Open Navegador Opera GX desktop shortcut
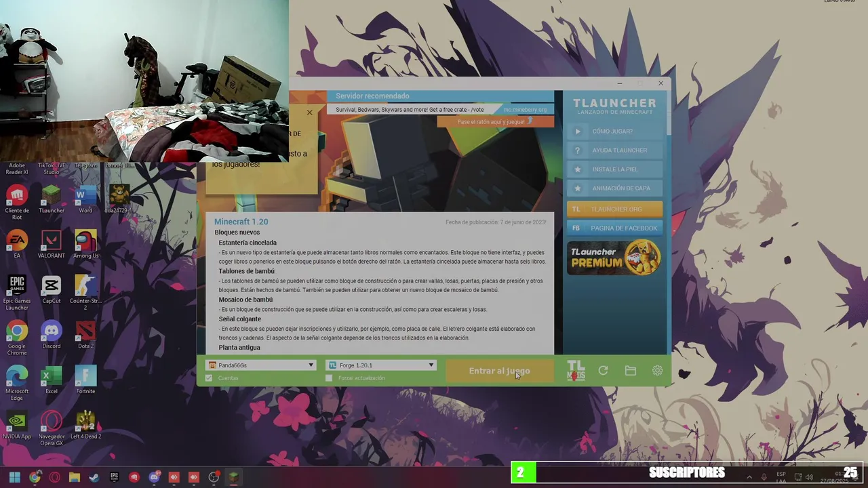Screen dimensions: 868x488 point(52,428)
